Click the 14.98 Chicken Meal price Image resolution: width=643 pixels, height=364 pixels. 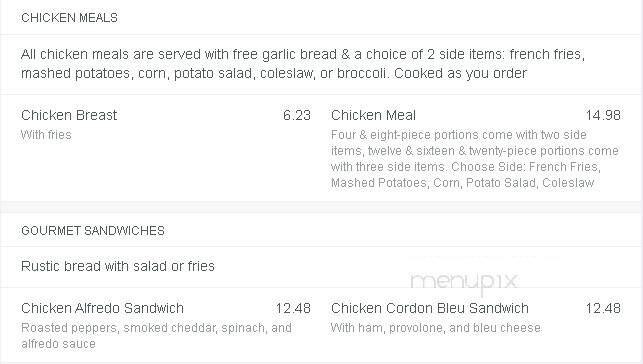point(603,115)
